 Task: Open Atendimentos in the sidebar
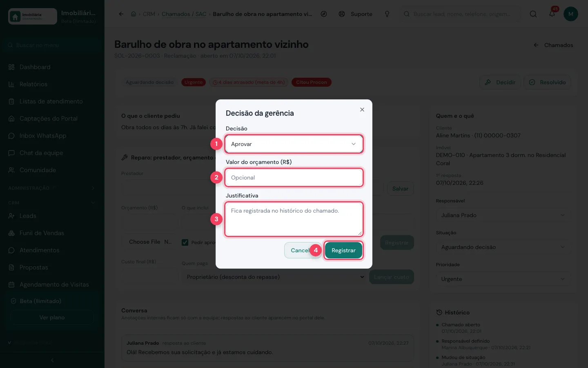pos(52,250)
